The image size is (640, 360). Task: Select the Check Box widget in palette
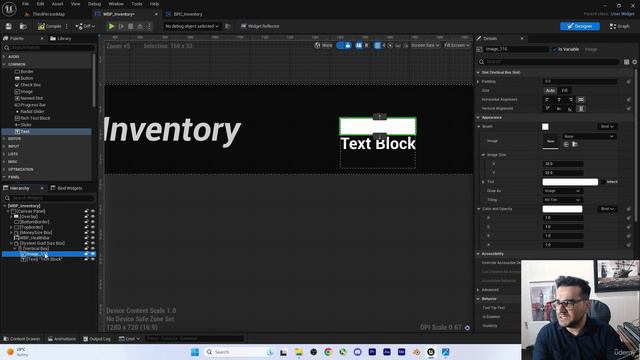(x=28, y=85)
